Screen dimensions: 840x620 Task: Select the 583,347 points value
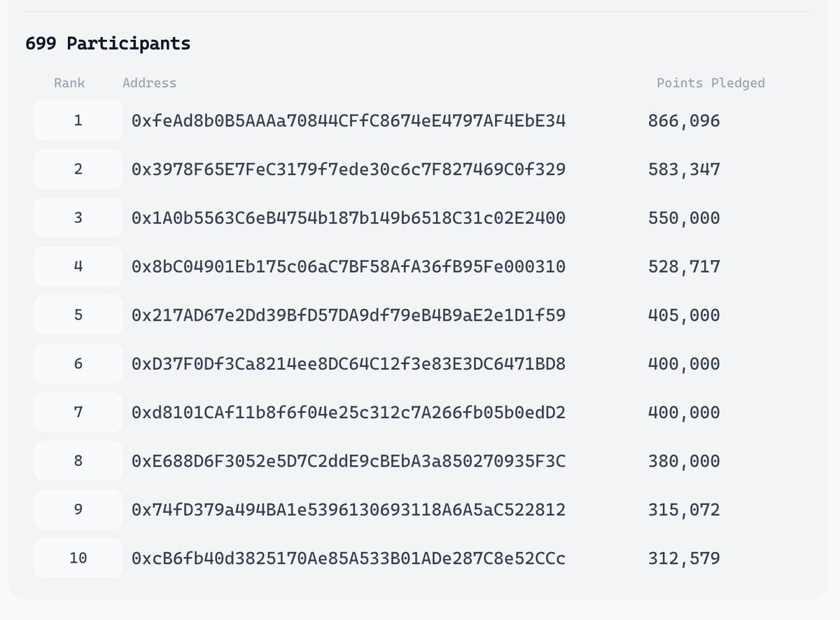pos(684,170)
